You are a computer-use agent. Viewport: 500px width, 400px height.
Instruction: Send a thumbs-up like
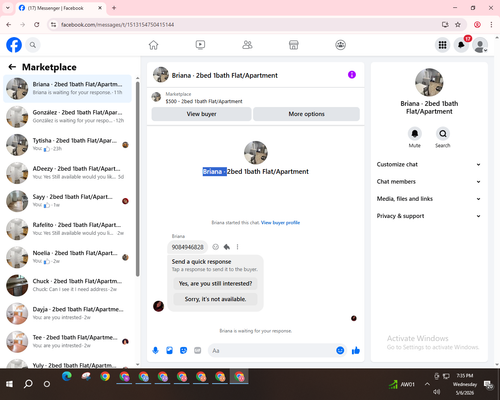[356, 350]
